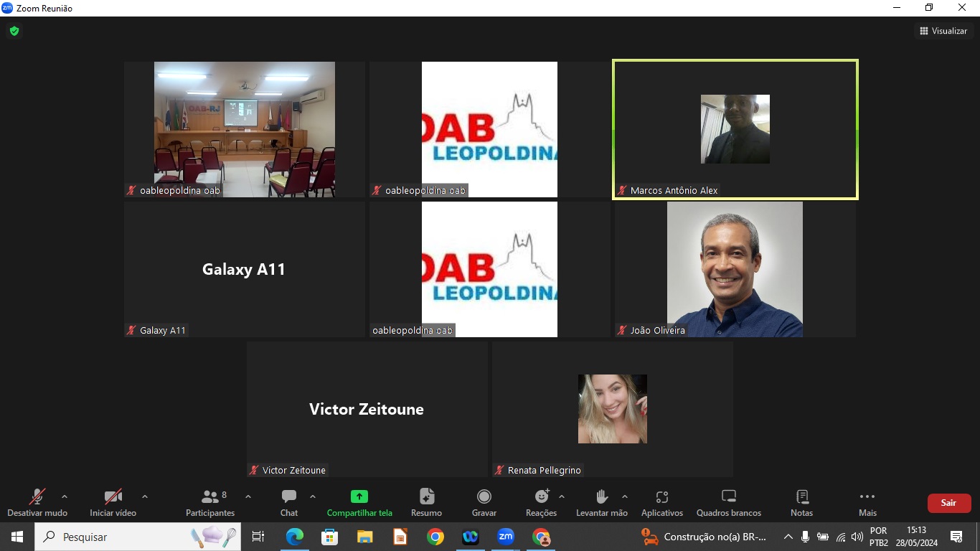Open the Visualizar view layout menu
Screen dimensions: 980x551
(x=944, y=31)
